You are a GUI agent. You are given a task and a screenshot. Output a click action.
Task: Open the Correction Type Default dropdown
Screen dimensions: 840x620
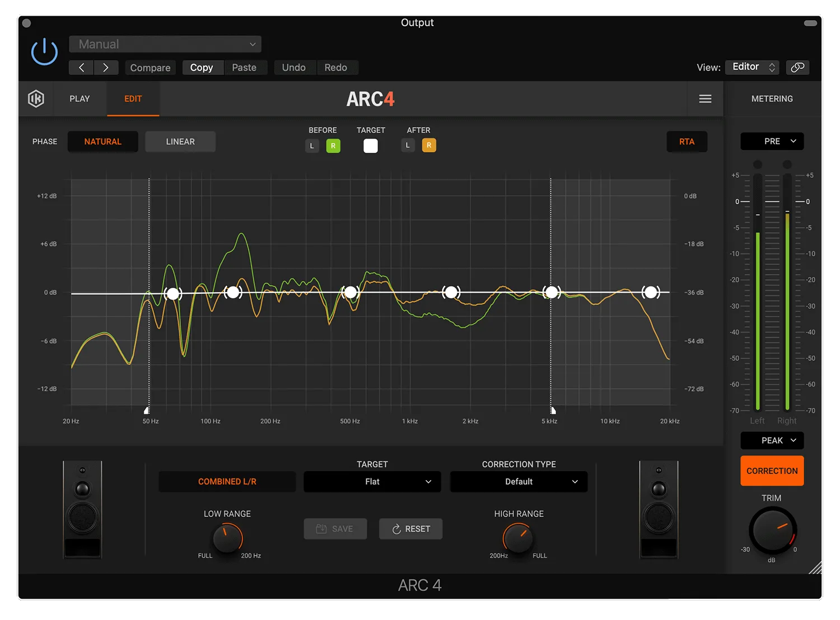click(519, 482)
